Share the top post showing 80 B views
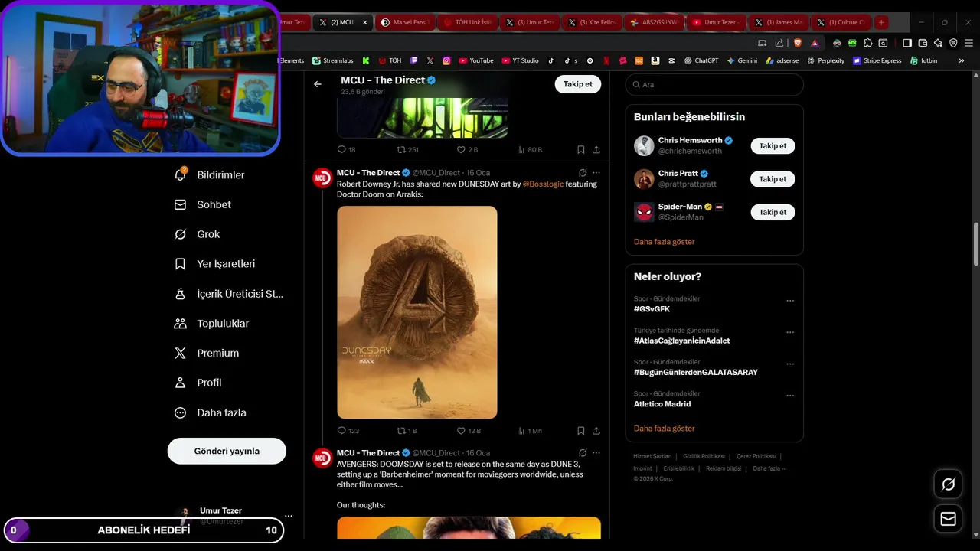Screen dimensions: 980x551 [596, 150]
